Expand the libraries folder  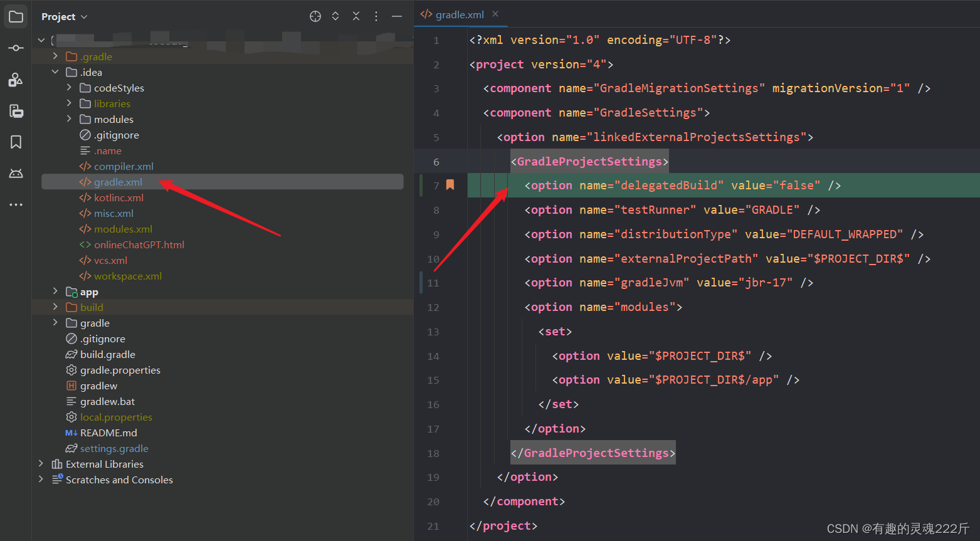(x=69, y=103)
